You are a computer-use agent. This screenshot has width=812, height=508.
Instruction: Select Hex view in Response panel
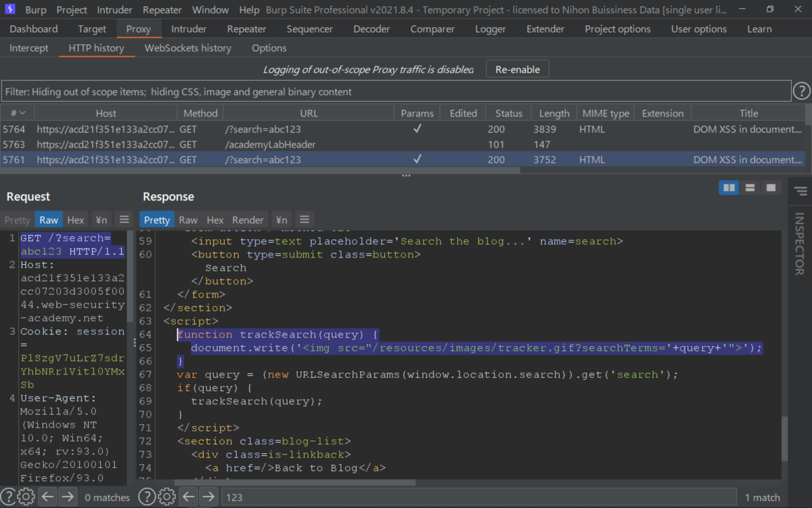pyautogui.click(x=215, y=219)
